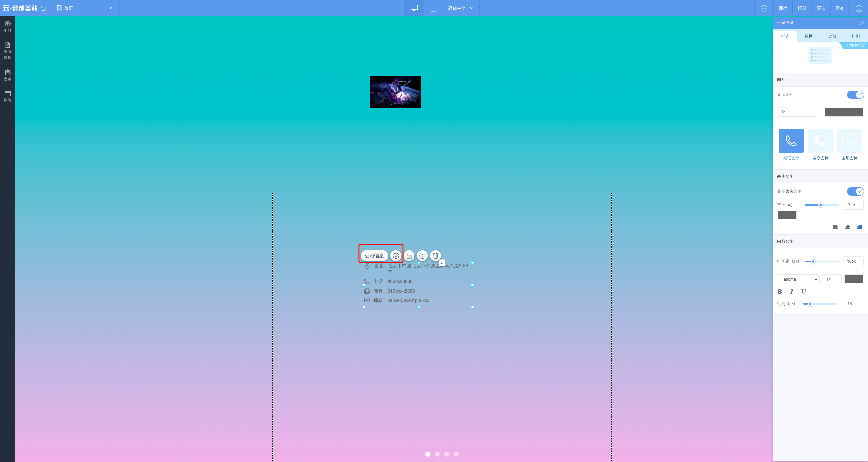This screenshot has height=462, width=868.
Task: Switch to the 动效 tab
Action: click(832, 36)
